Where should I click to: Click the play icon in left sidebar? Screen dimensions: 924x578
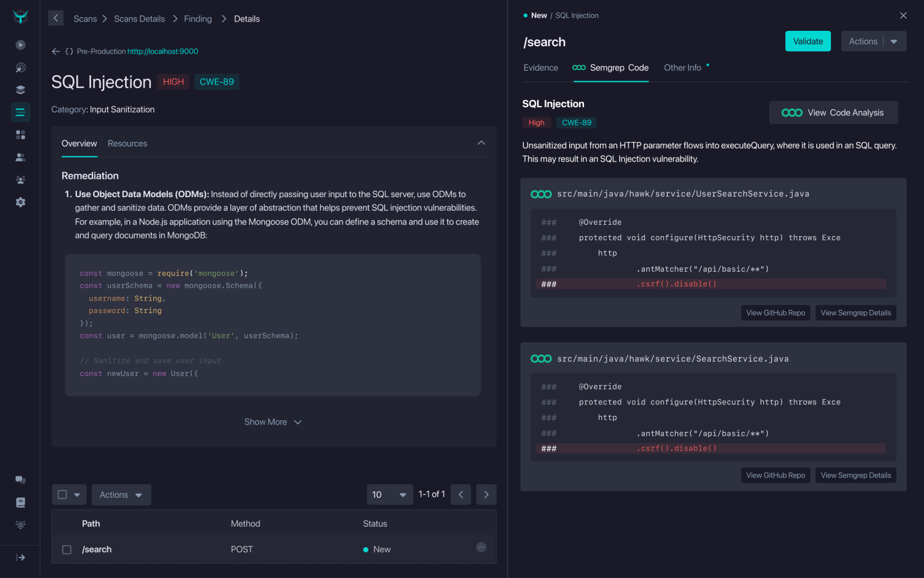20,45
